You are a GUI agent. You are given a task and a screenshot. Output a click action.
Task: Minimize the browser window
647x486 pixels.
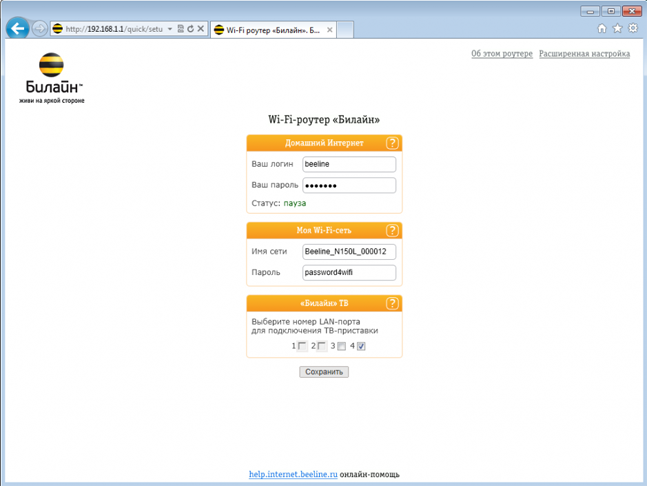coord(590,11)
